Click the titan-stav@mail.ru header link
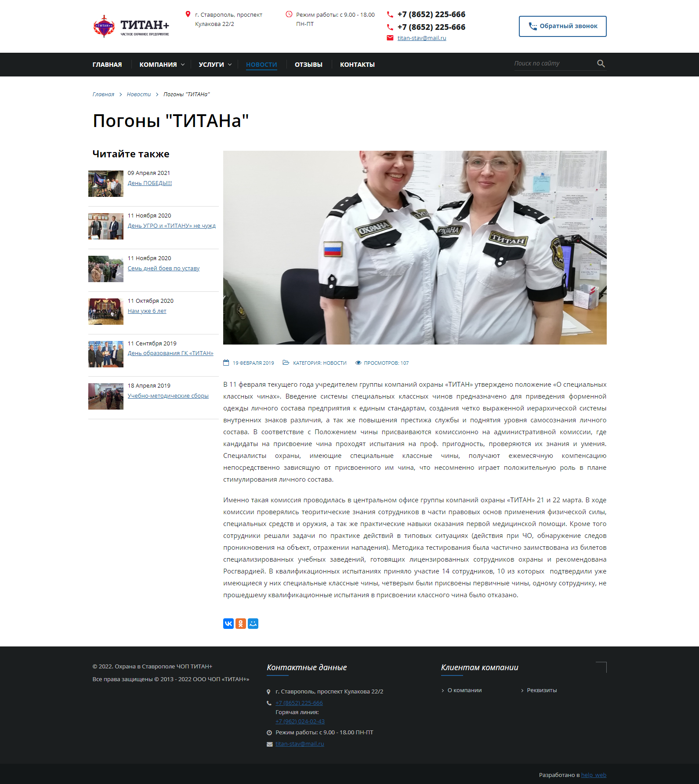699x784 pixels. [422, 38]
